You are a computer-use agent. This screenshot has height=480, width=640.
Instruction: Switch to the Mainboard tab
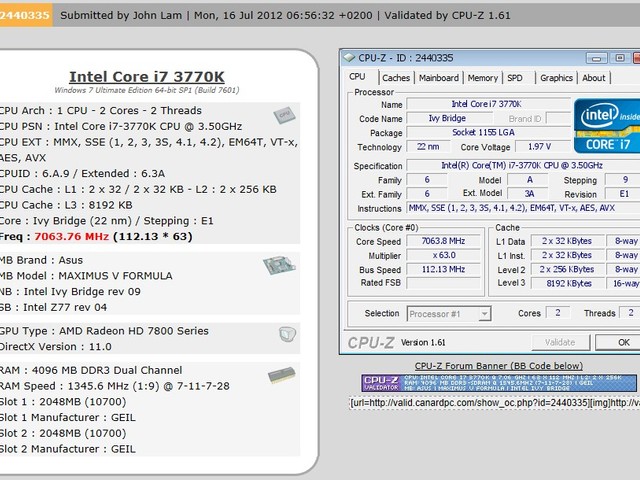439,78
